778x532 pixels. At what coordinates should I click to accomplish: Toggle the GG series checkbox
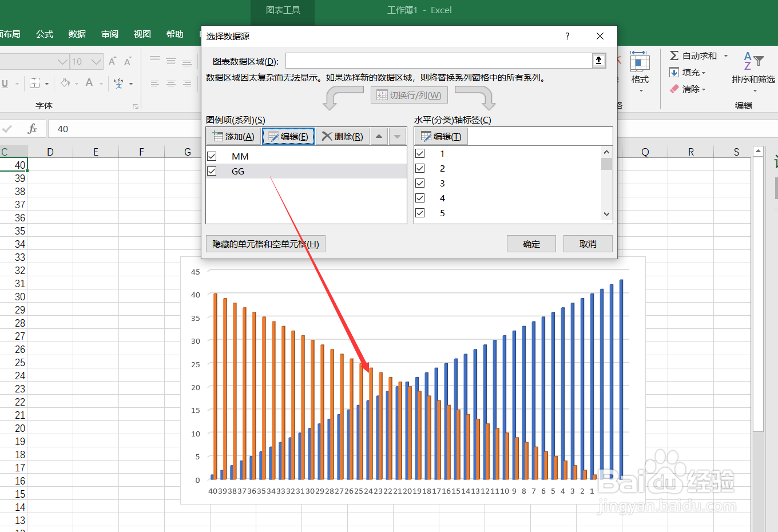(x=212, y=171)
